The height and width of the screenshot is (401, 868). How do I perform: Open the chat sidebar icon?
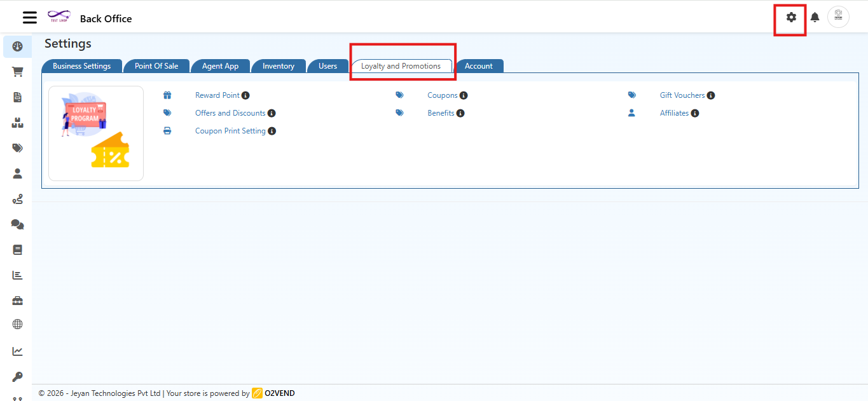[x=17, y=224]
